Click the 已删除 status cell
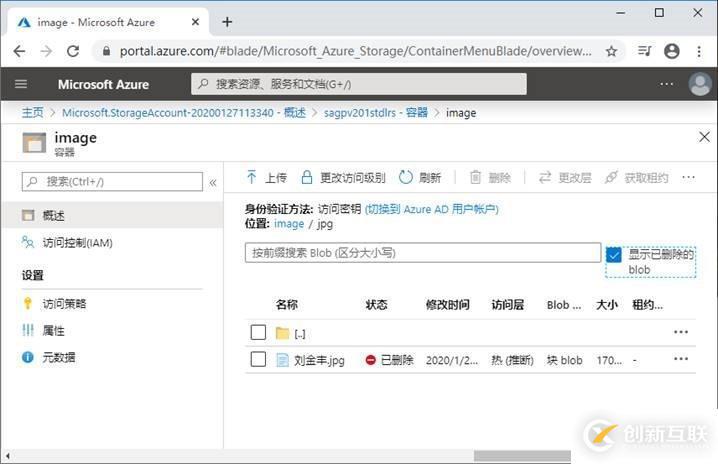 pyautogui.click(x=390, y=360)
